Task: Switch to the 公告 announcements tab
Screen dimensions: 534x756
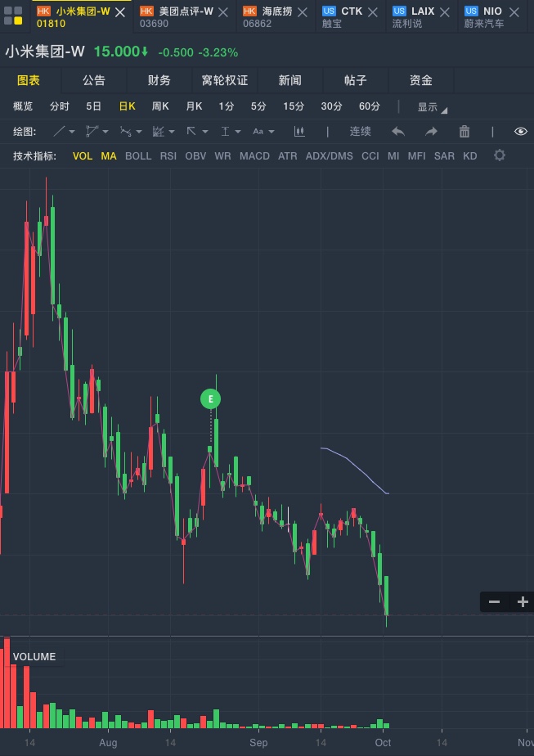Action: [x=94, y=80]
